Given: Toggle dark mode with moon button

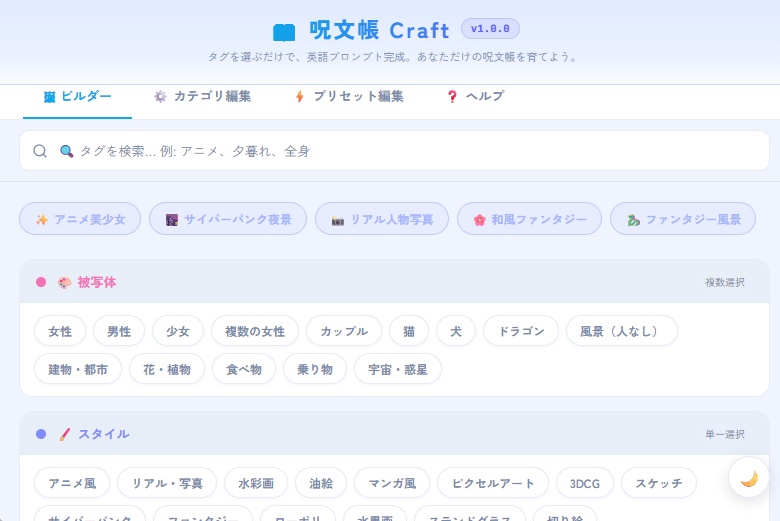Looking at the screenshot, I should tap(749, 477).
